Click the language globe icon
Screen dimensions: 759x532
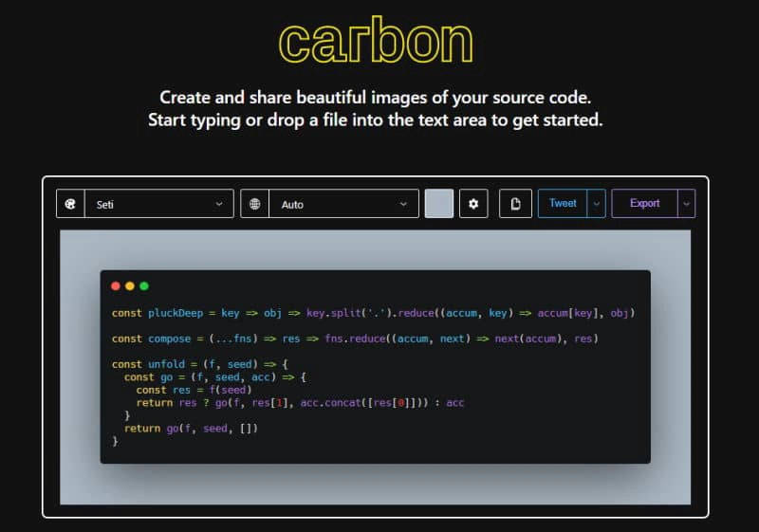tap(254, 204)
